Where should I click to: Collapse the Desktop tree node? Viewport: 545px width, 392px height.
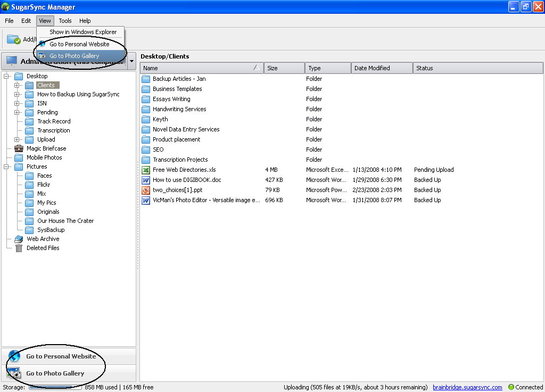click(x=6, y=76)
